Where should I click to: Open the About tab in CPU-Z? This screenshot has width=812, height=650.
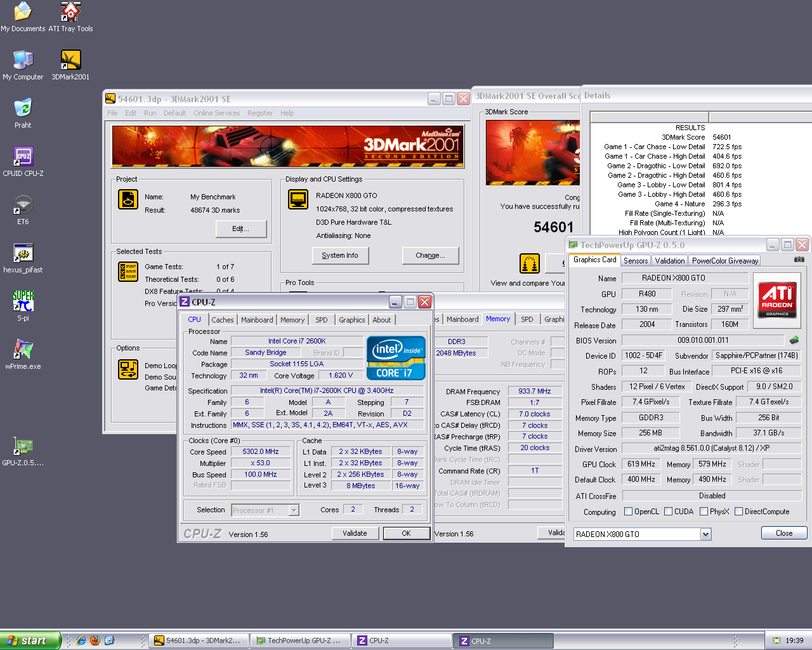tap(381, 320)
